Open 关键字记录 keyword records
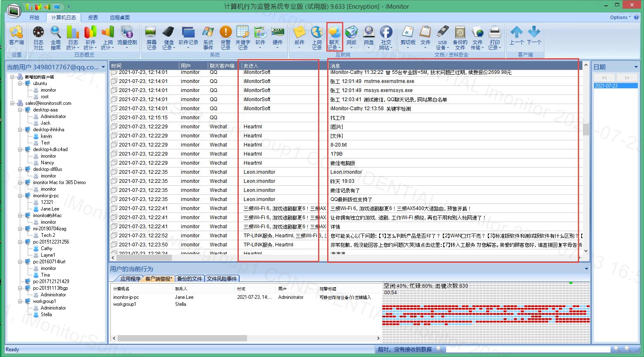The image size is (644, 357). [243, 38]
